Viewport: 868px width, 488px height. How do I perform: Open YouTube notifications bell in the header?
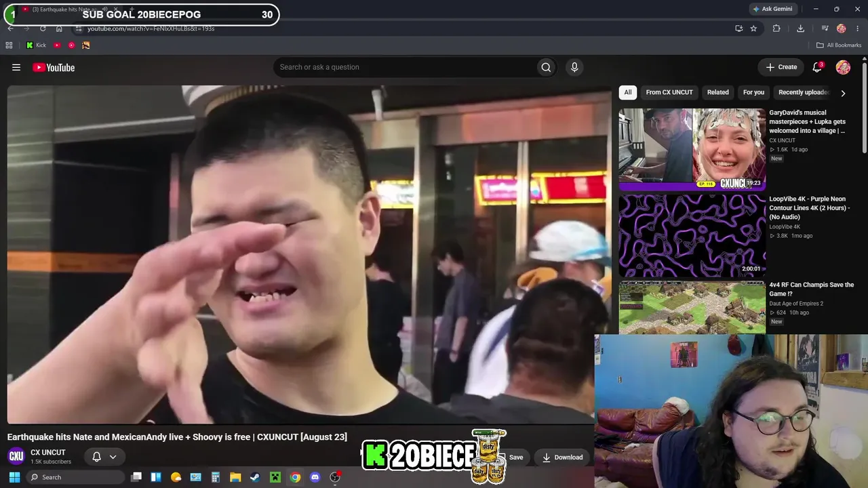click(x=817, y=67)
